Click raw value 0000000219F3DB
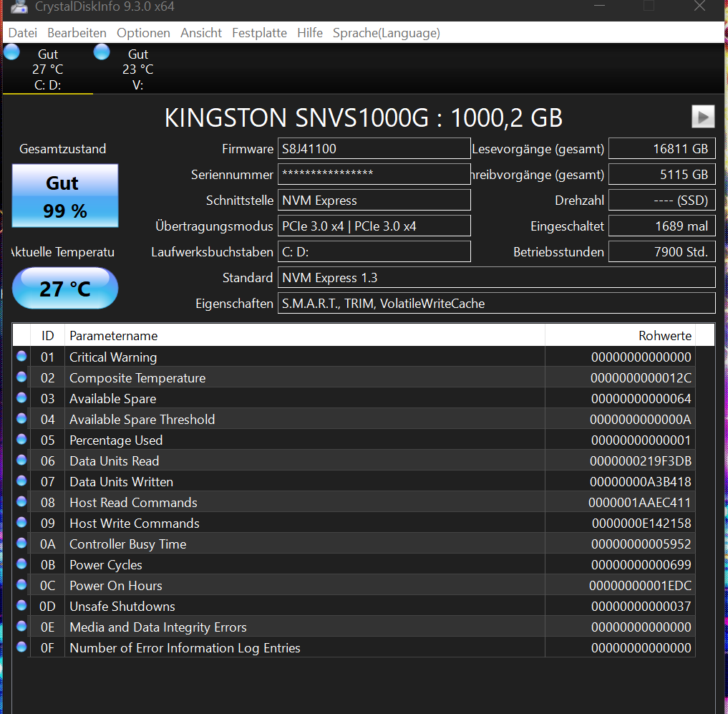The width and height of the screenshot is (728, 714). pos(641,460)
